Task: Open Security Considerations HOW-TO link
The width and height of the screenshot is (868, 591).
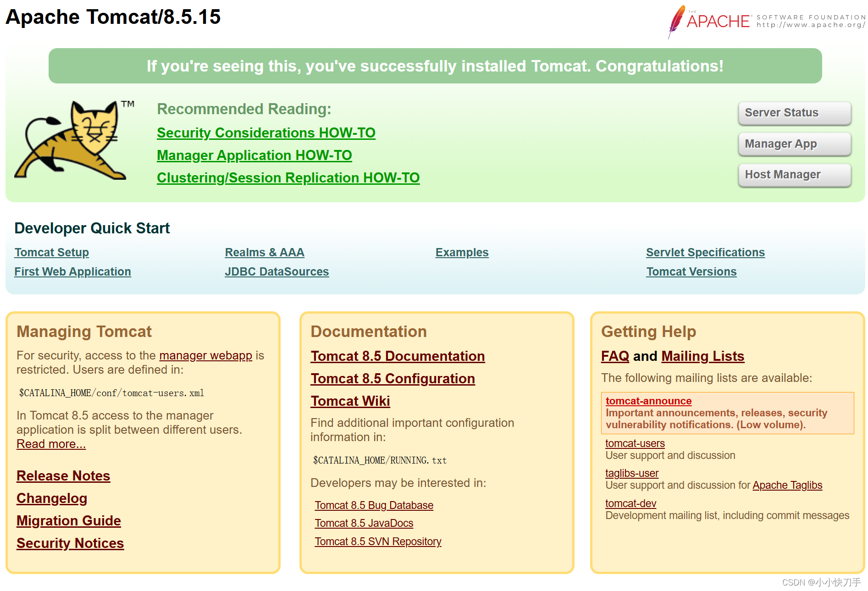Action: tap(266, 133)
